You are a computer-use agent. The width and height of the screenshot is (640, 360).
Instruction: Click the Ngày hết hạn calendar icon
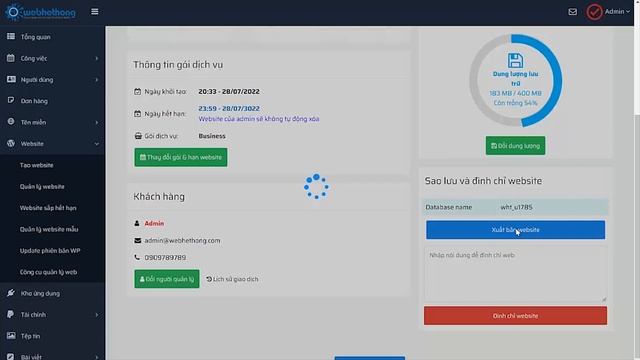138,113
